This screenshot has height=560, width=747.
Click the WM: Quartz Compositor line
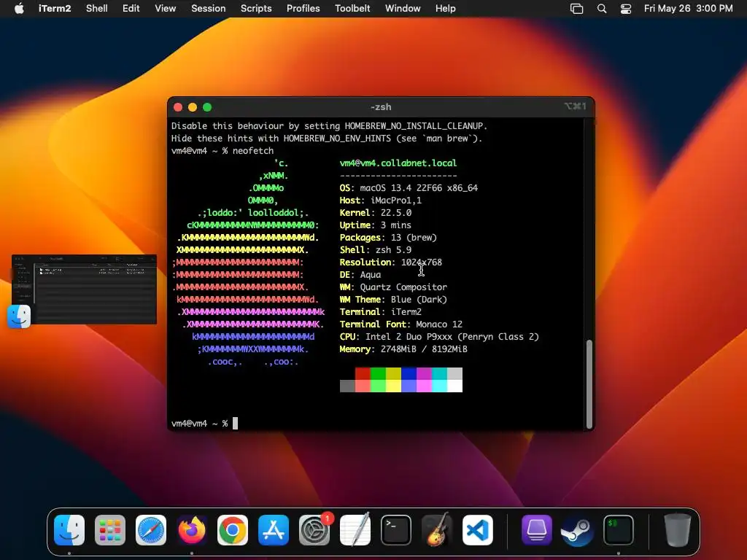393,287
